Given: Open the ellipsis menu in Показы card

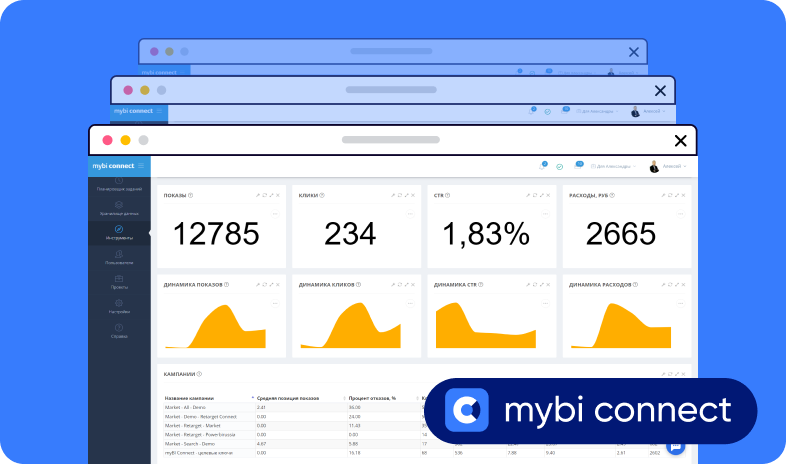Looking at the screenshot, I should [275, 214].
